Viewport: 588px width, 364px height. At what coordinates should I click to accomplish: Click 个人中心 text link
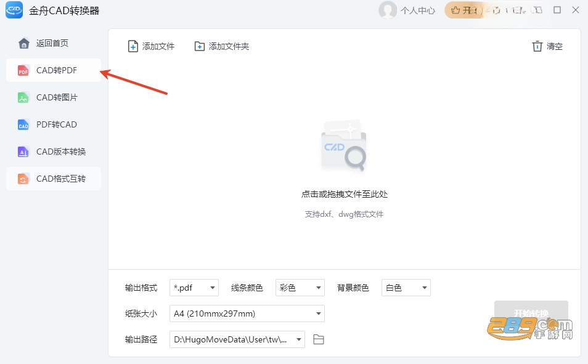click(418, 10)
